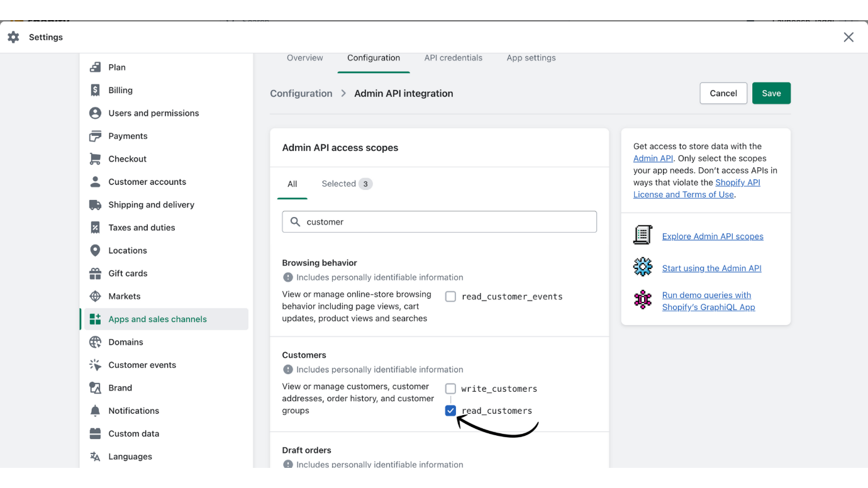Click the Checkout cart icon
The height and width of the screenshot is (488, 868).
(x=95, y=159)
